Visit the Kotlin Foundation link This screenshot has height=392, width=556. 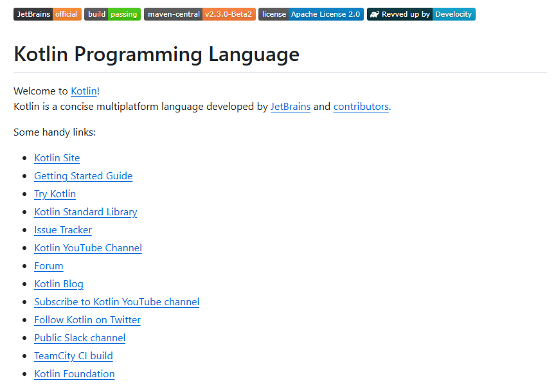(75, 374)
